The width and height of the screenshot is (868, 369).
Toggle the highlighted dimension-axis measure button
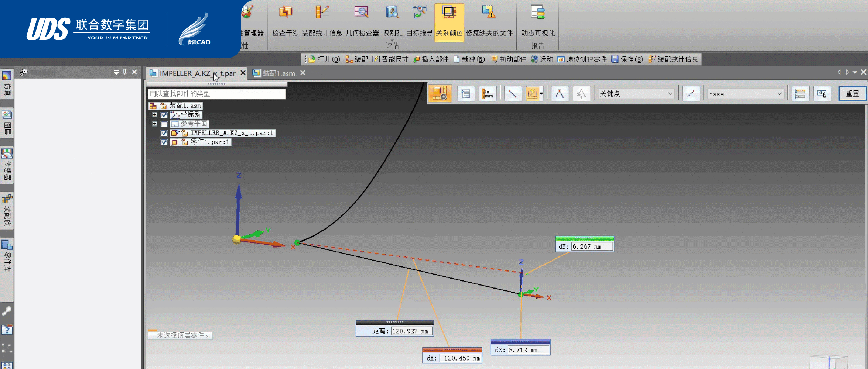(532, 94)
